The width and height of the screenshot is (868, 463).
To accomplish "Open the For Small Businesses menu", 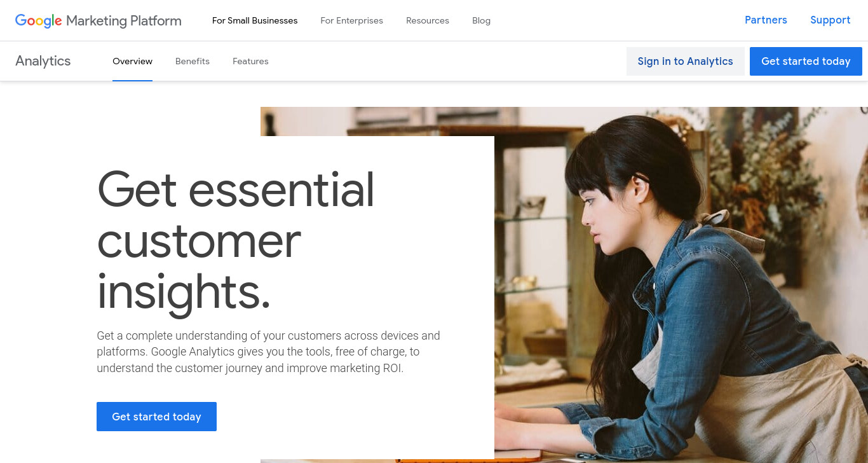I will pyautogui.click(x=255, y=20).
